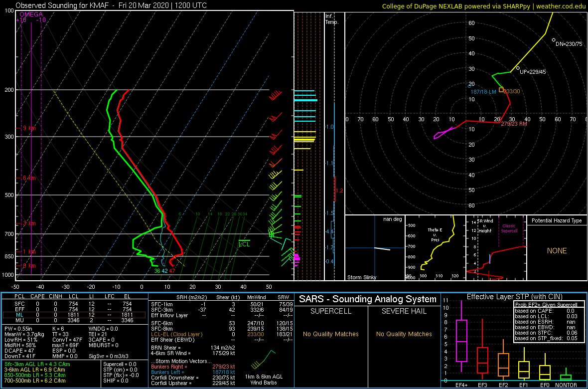Click the Corfidi Upshear = 229/45 kt line
The height and width of the screenshot is (389, 588).
point(192,383)
